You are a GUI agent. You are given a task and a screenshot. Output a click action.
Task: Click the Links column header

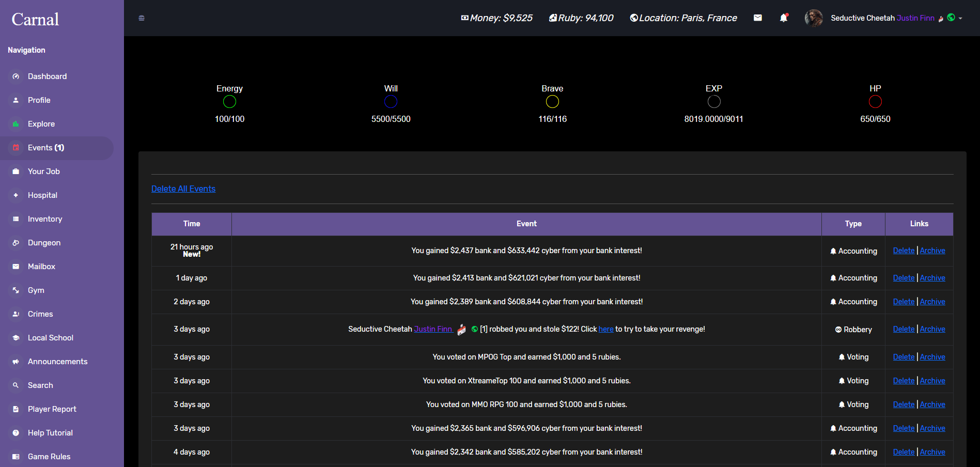click(x=919, y=224)
